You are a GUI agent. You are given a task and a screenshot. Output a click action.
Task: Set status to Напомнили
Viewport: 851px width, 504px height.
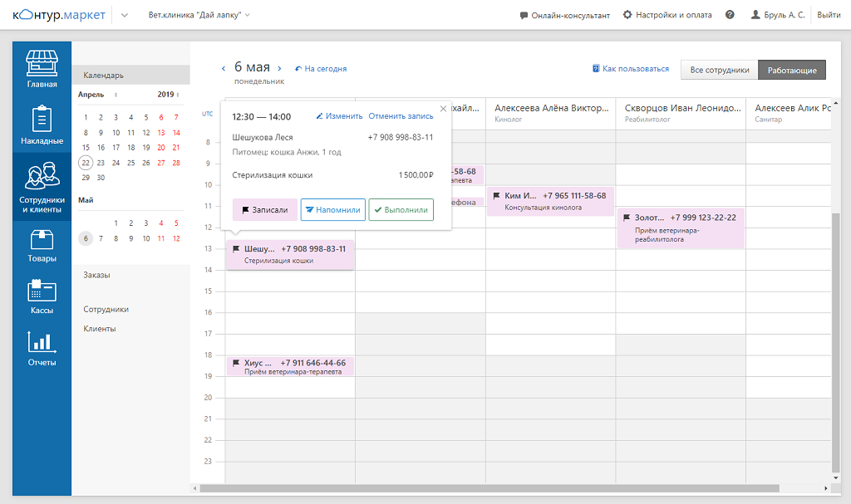click(332, 209)
